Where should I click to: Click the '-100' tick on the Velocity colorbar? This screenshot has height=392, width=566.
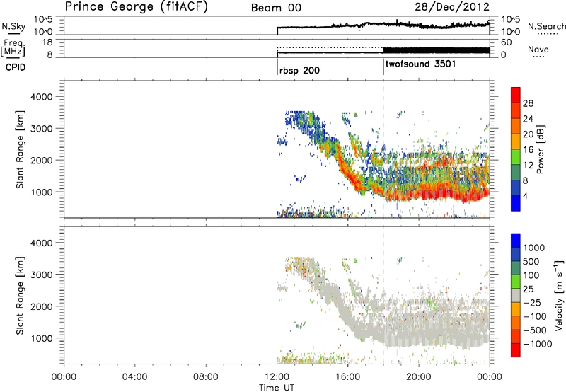[535, 316]
